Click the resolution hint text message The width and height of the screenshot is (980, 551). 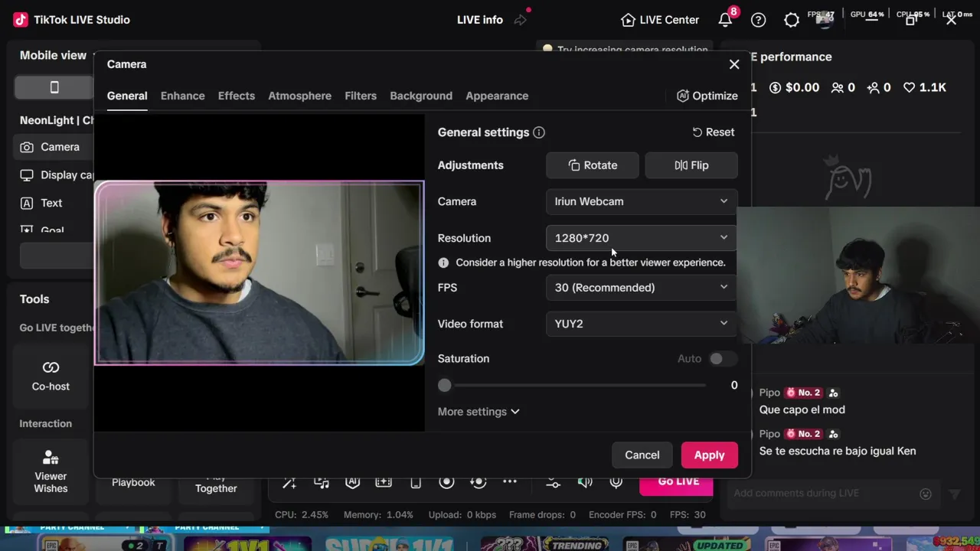(x=590, y=262)
